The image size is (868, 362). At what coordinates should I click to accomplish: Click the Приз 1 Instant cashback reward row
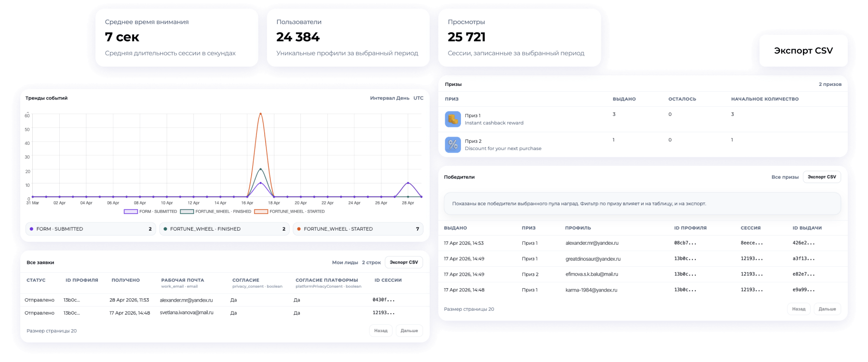click(643, 119)
